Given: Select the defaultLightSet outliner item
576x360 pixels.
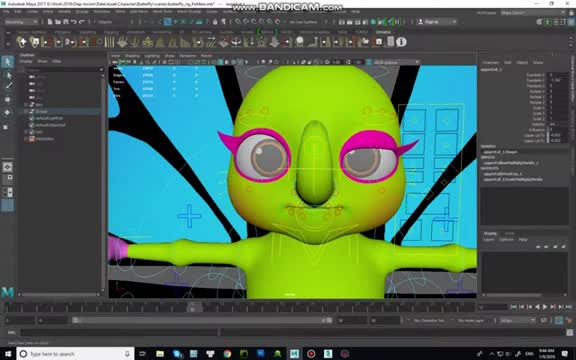Looking at the screenshot, I should [49, 118].
